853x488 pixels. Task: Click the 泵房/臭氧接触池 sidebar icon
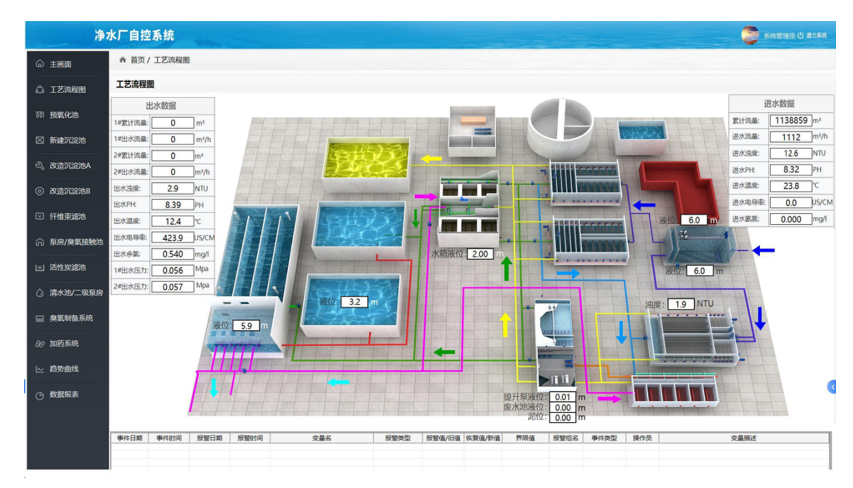[x=40, y=242]
